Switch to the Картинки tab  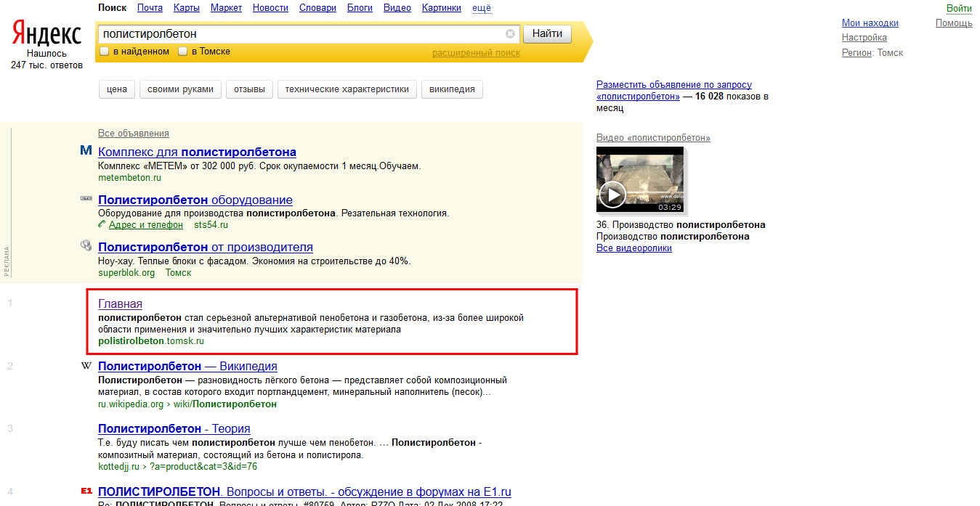pos(441,8)
